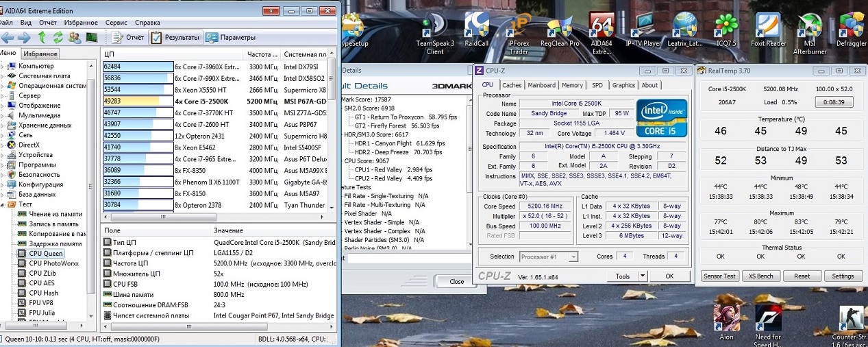Open the Отчёт report toolbar button
Screen dimensions: 868x347
(128, 37)
